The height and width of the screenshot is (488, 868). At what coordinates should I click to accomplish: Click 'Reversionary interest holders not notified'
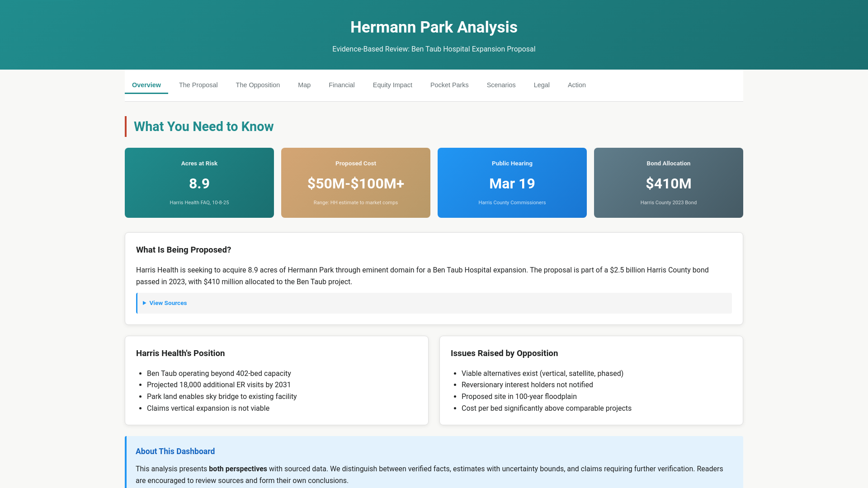[x=527, y=385]
